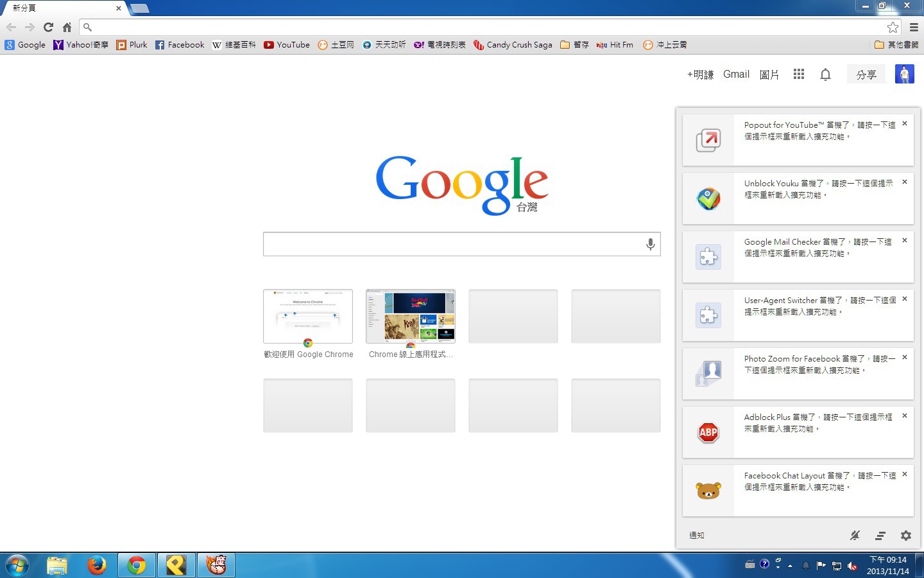Open the Facebook bookmark
This screenshot has height=578, width=924.
tap(180, 45)
